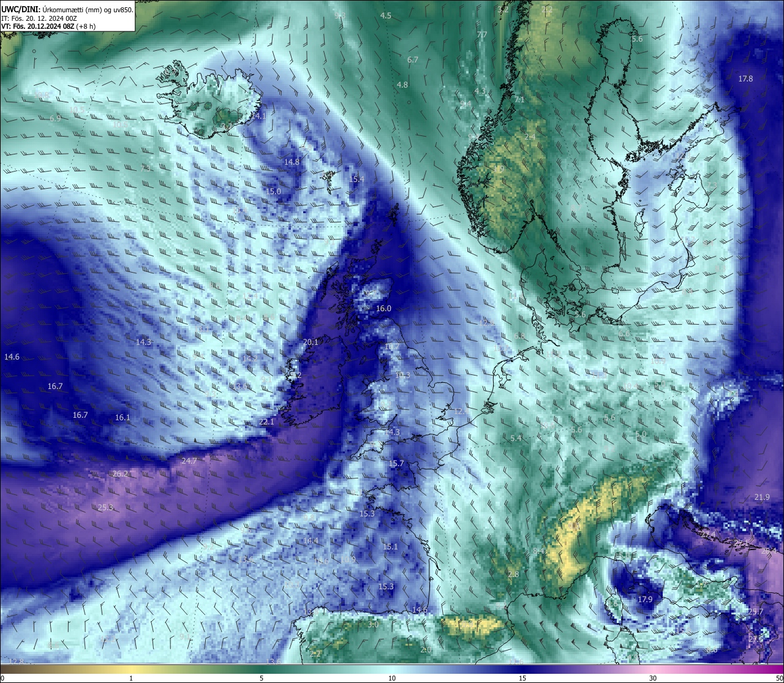Click the '50' tick on the color scale
The image size is (784, 683).
tap(779, 678)
